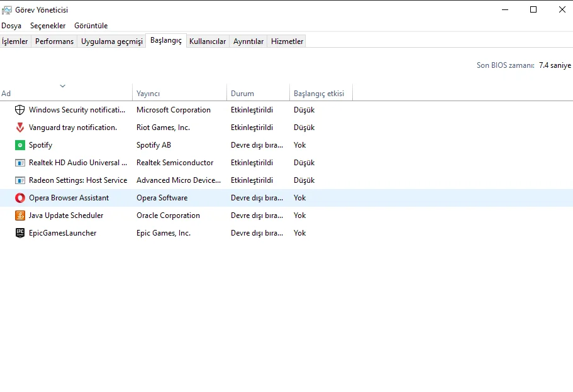573x392 pixels.
Task: Switch to the Hizmetler tab
Action: click(x=287, y=41)
